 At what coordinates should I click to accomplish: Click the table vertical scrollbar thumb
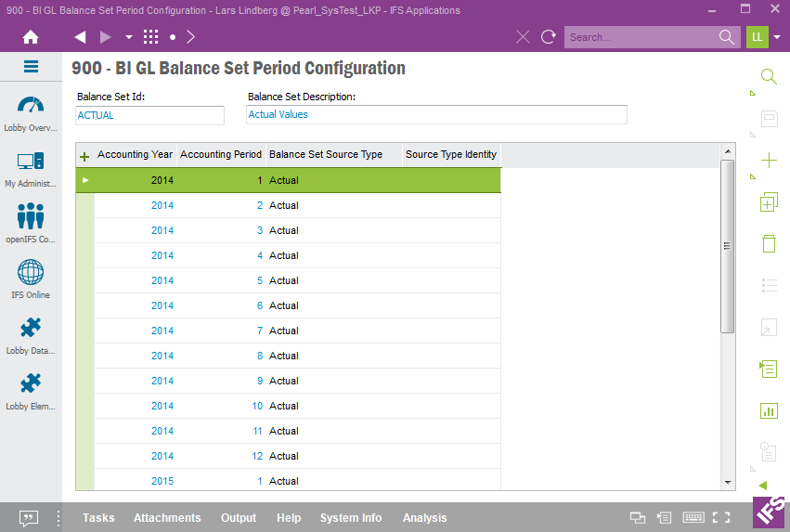(x=727, y=246)
